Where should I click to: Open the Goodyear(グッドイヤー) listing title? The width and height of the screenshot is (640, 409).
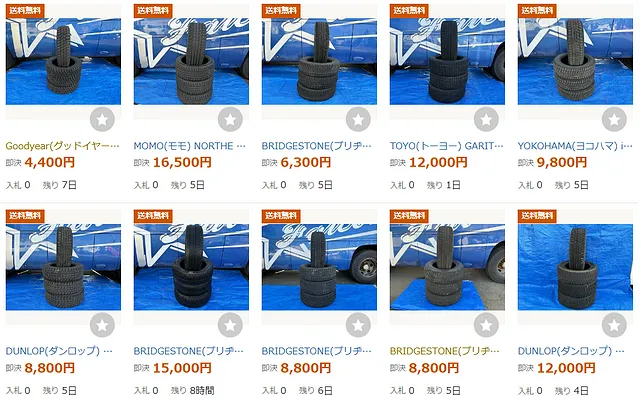point(62,146)
